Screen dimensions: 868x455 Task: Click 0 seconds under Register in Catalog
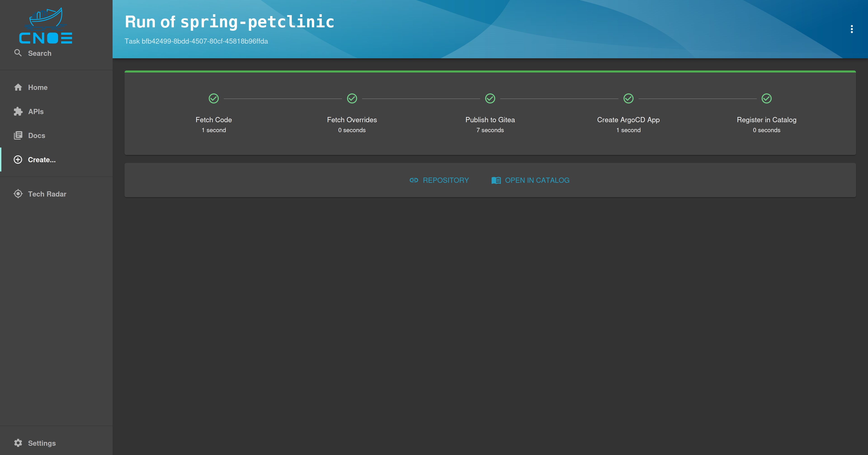click(767, 130)
